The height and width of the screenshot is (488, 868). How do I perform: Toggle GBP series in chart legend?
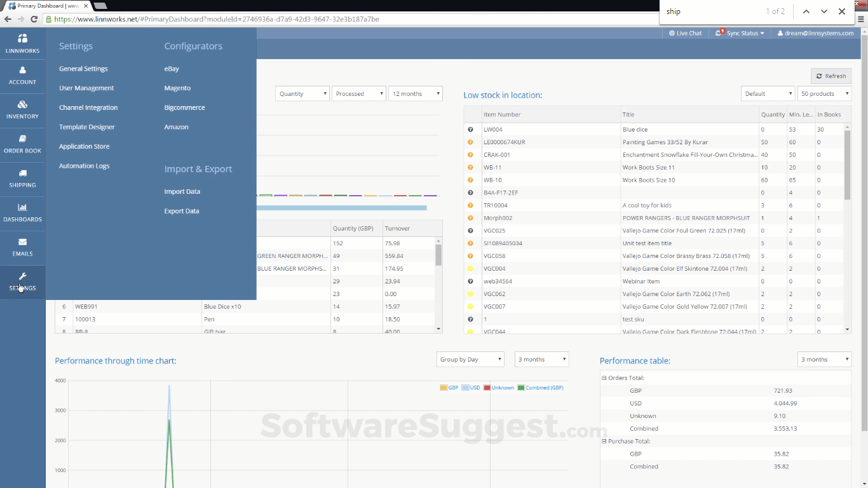(x=449, y=388)
